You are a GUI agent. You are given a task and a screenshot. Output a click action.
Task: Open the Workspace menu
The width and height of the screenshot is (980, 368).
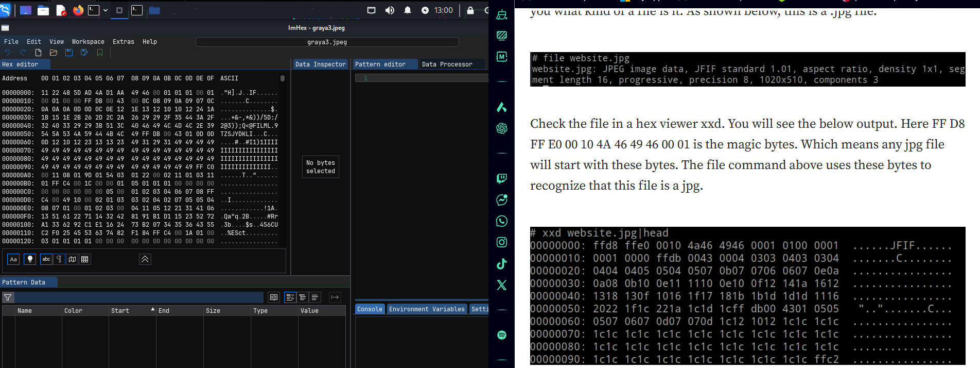tap(88, 42)
